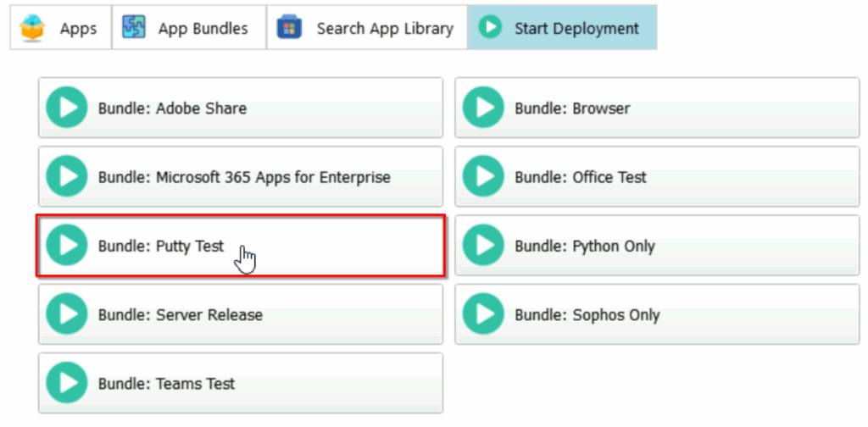The width and height of the screenshot is (868, 427).
Task: Click the puzzle icon on App Bundles tab
Action: point(134,27)
